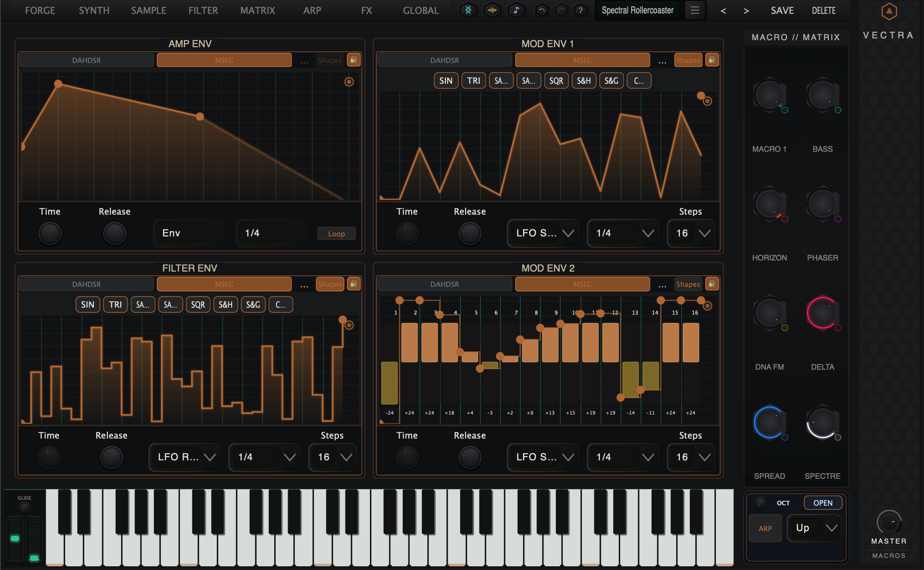
Task: Toggle the MOD ENV 1 lock icon
Action: point(712,60)
